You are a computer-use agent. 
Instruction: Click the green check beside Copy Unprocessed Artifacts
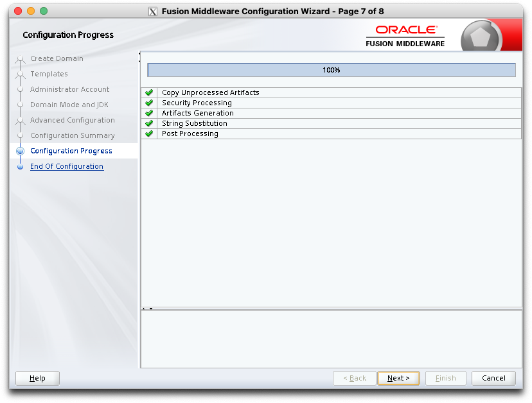point(149,92)
